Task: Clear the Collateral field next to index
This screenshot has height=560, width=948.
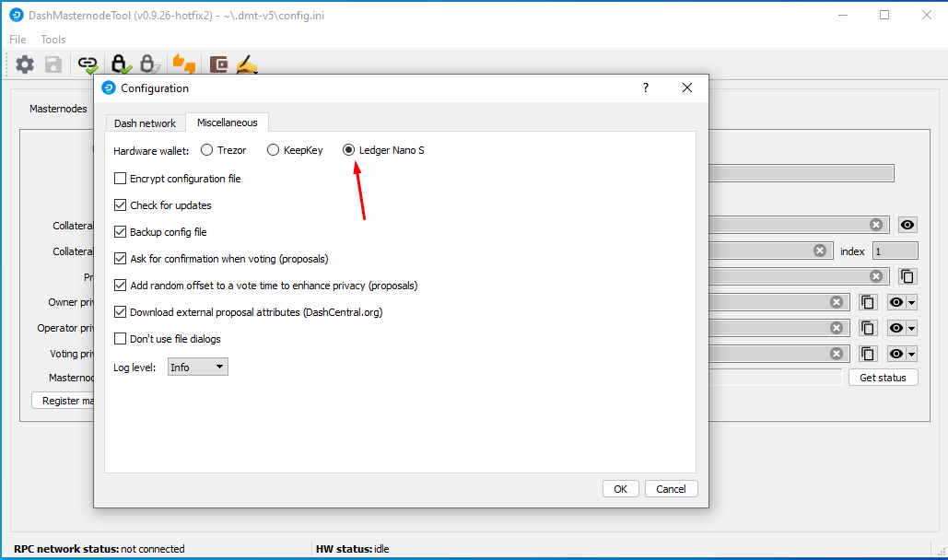Action: point(820,251)
